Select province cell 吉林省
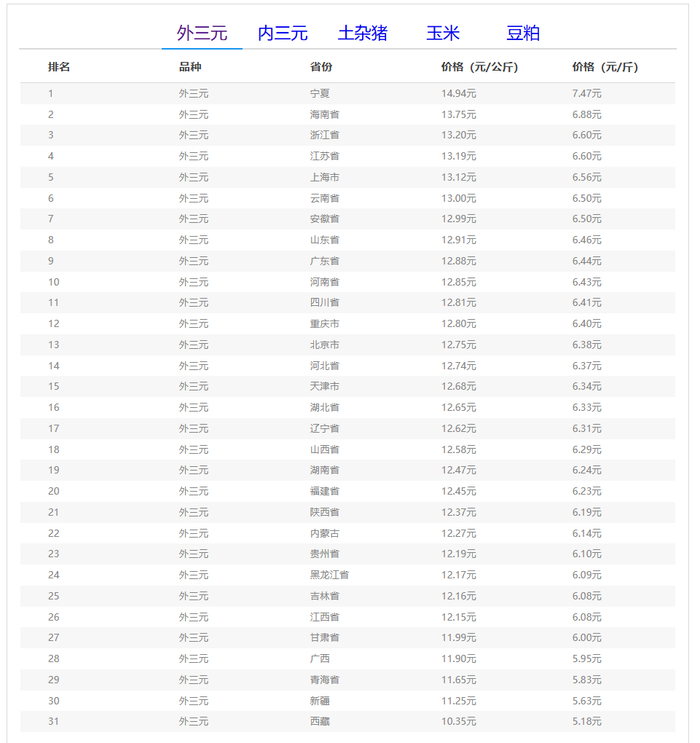The width and height of the screenshot is (700, 743). [325, 596]
